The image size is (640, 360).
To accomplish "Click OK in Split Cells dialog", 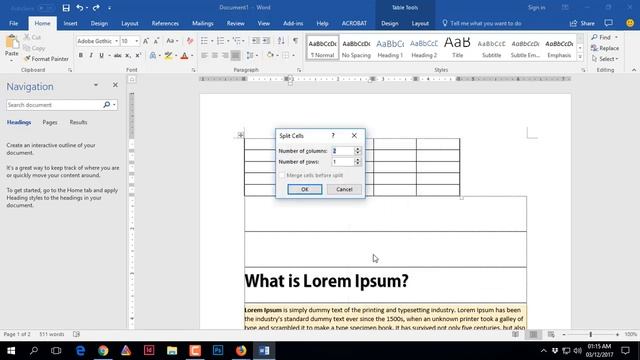I will 304,189.
